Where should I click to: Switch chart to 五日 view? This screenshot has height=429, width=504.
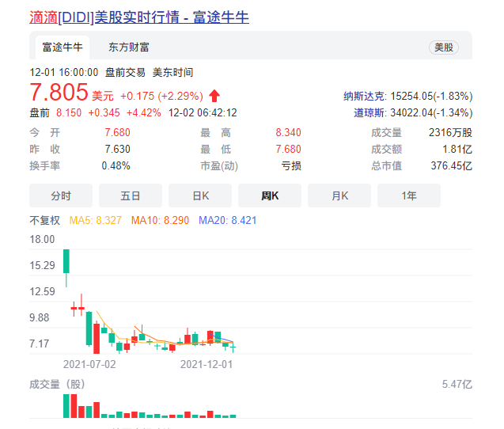[131, 196]
